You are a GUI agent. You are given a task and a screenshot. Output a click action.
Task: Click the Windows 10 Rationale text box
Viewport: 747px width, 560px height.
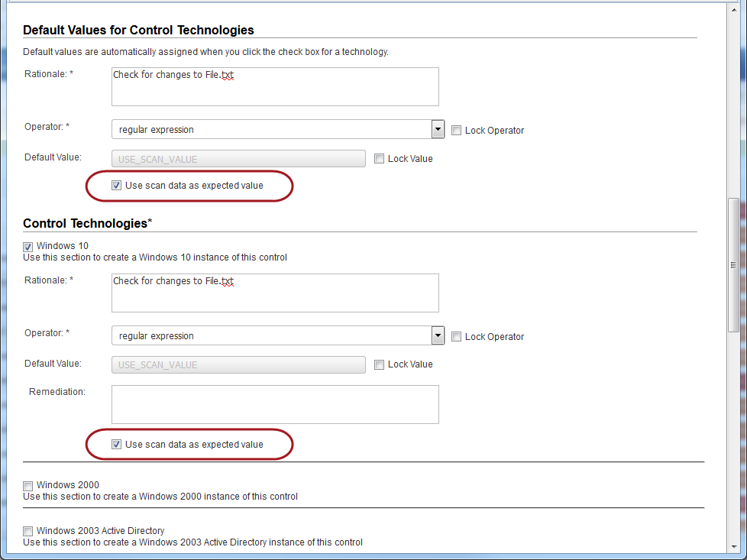tap(275, 293)
